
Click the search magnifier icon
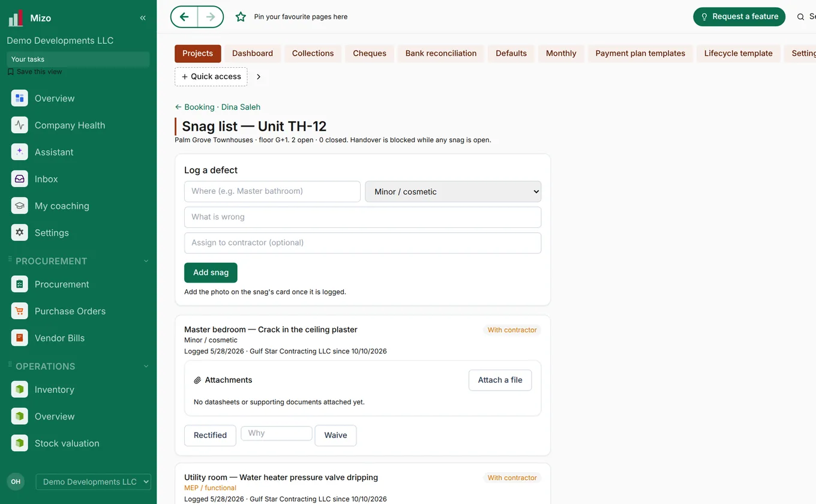800,17
